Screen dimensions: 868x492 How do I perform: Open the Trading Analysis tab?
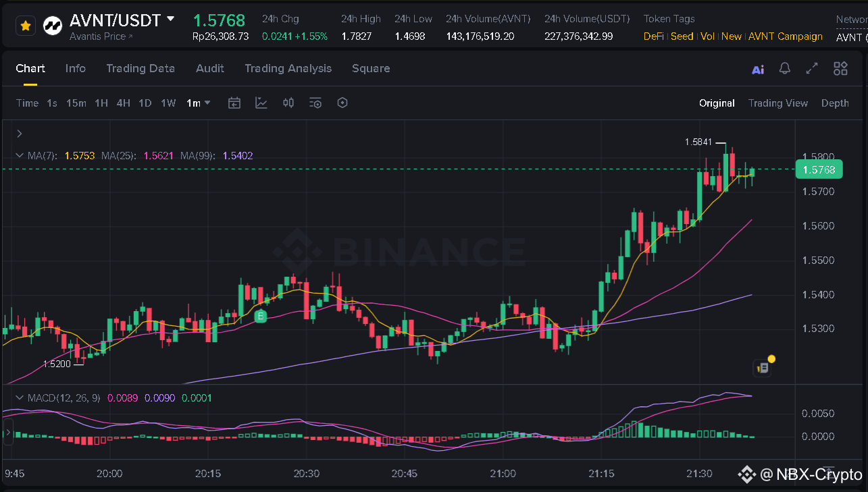(288, 68)
